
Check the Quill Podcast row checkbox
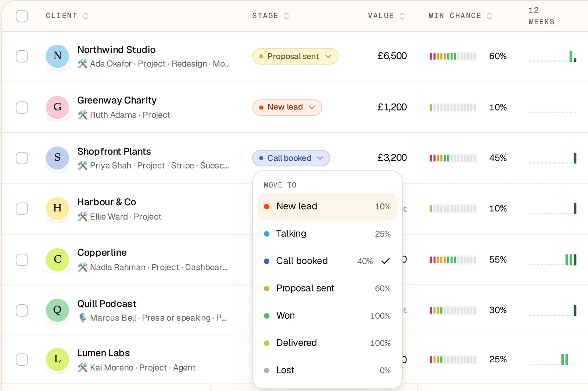(22, 310)
